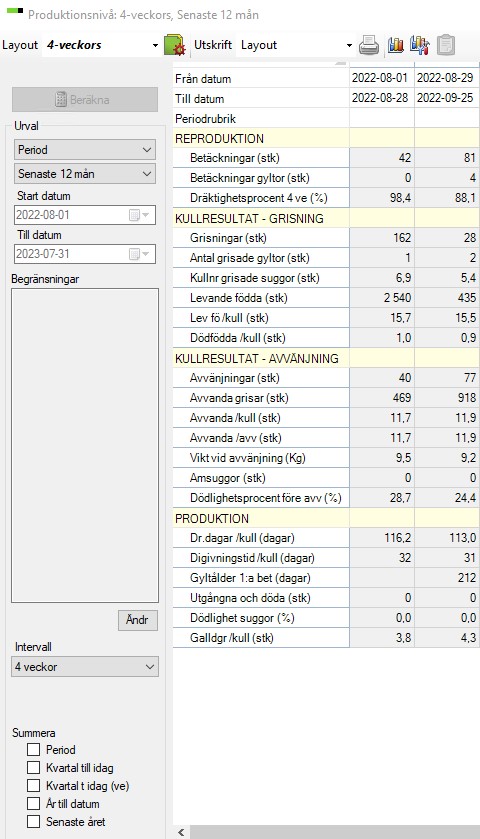Click the horizontal scrollbar track
This screenshot has width=480, height=839.
(x=334, y=832)
